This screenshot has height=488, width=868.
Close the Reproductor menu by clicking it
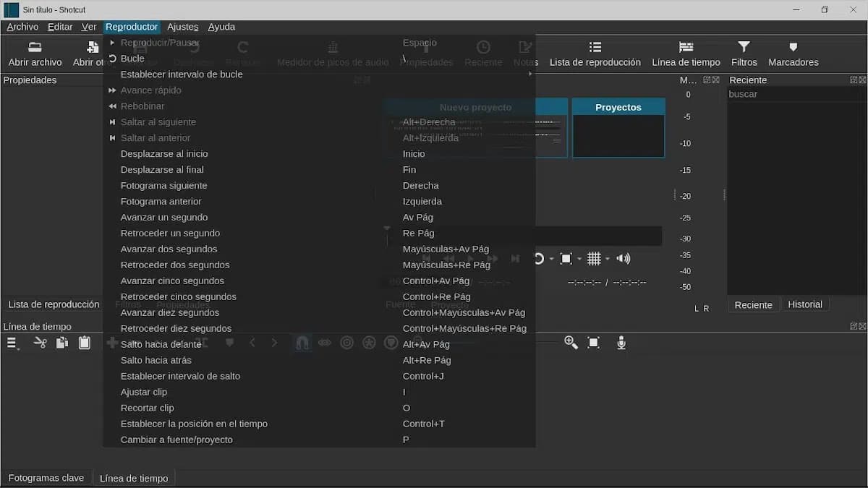click(x=131, y=27)
